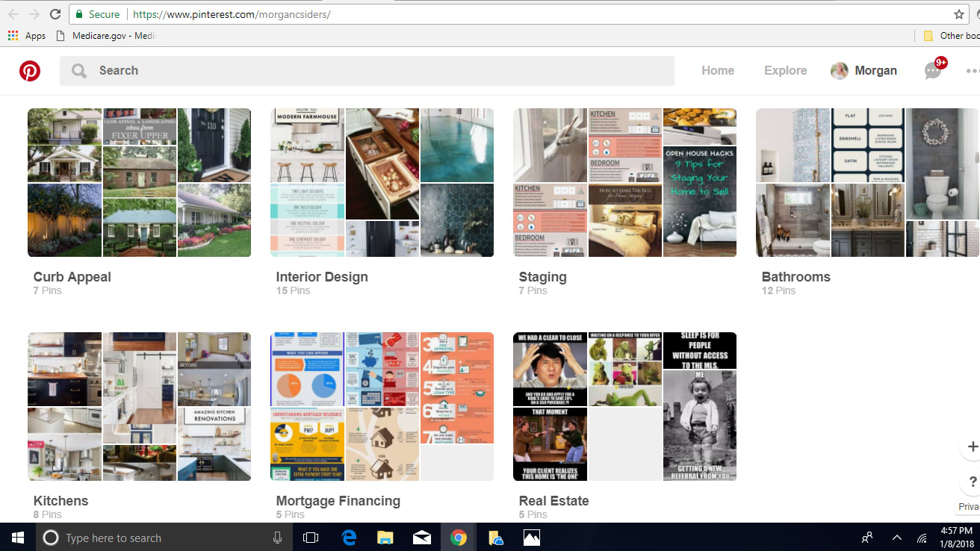This screenshot has height=551, width=980.
Task: Expand hidden icons in the system tray
Action: (896, 537)
